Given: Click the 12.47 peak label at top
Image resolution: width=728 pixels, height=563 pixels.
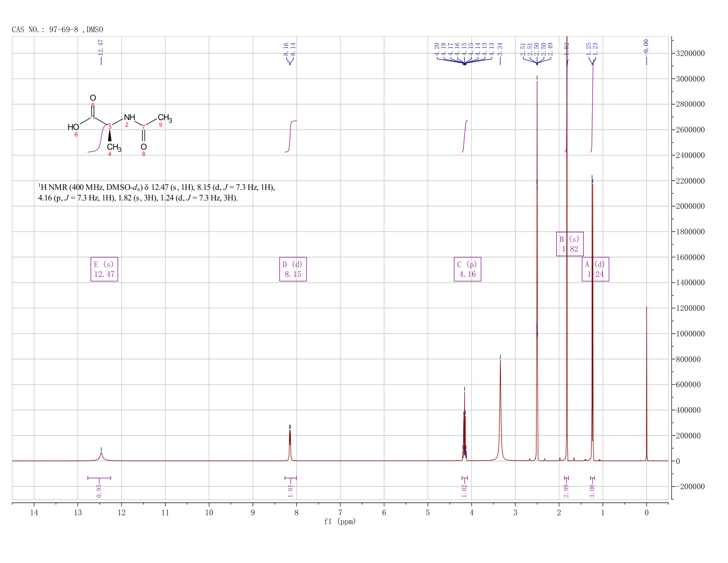Looking at the screenshot, I should [101, 47].
